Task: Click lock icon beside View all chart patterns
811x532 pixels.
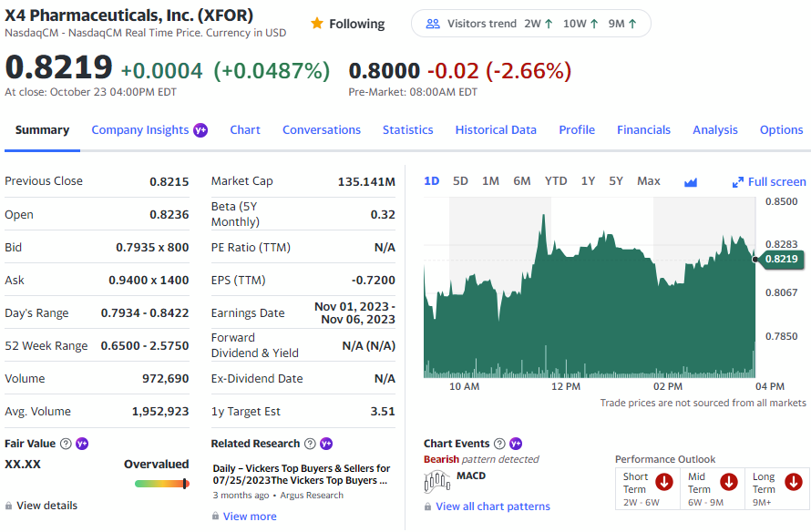Action: (x=427, y=506)
